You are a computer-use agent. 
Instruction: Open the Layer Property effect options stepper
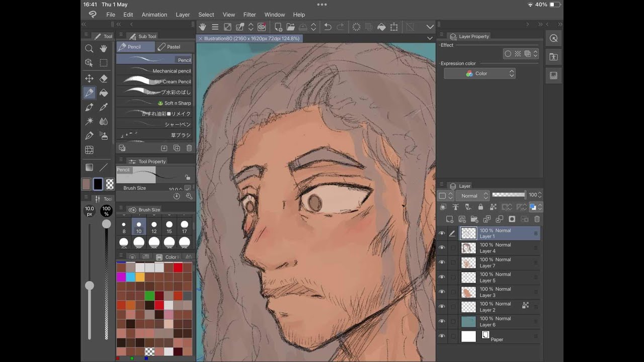click(535, 54)
